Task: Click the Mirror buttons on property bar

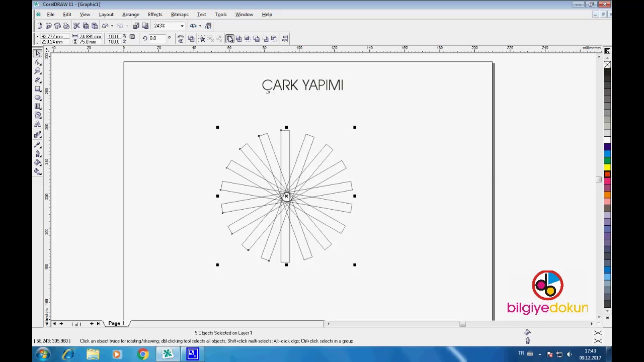Action: (181, 38)
